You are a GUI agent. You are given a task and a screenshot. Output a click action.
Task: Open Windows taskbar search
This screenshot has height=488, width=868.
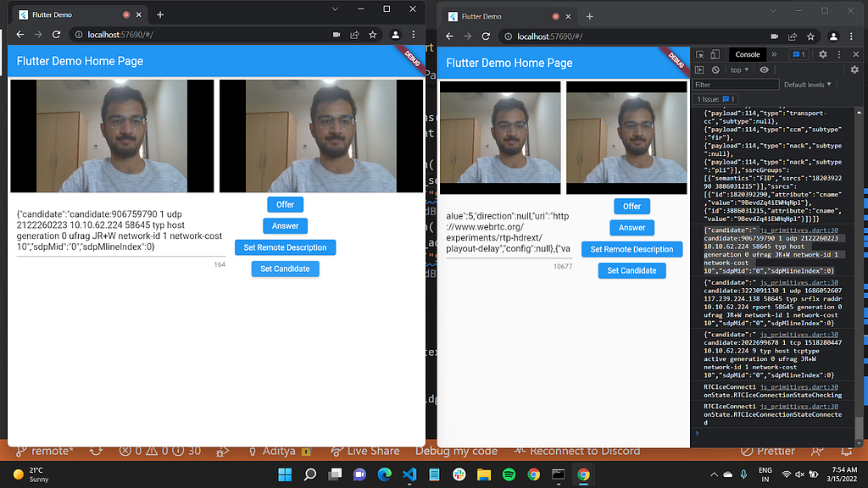[x=310, y=474]
